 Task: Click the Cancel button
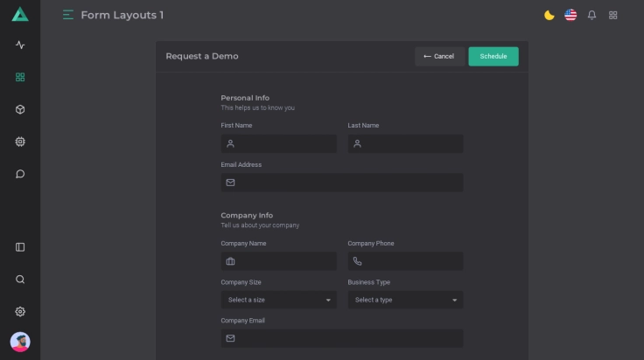coord(439,57)
